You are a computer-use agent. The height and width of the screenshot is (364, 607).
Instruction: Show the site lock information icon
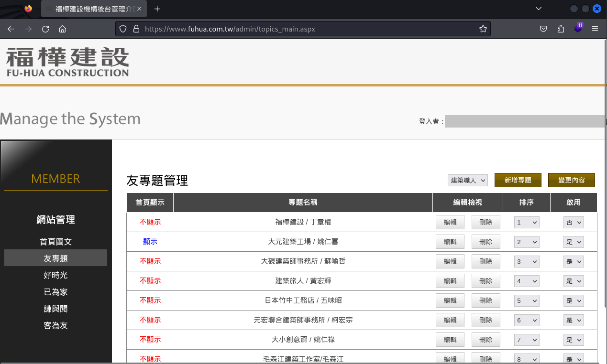[x=136, y=29]
